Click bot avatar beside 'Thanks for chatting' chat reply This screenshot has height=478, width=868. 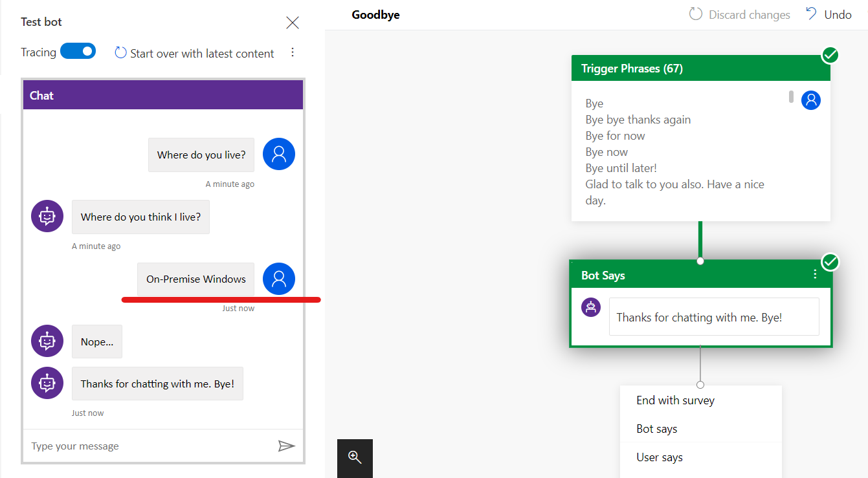47,383
